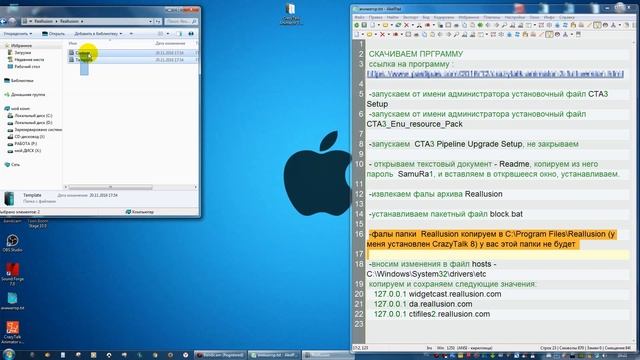
Task: Select Рабочий стол in Explorer sidebar
Action: pyautogui.click(x=27, y=67)
